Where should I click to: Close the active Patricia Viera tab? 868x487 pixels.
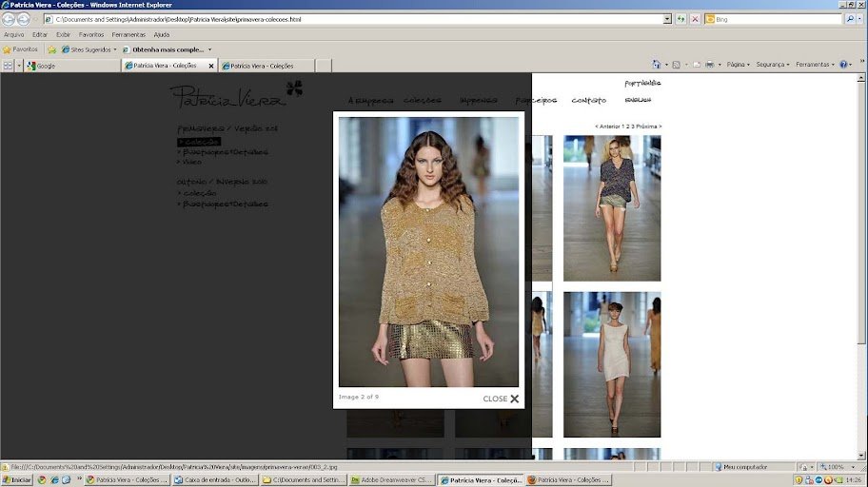(211, 66)
